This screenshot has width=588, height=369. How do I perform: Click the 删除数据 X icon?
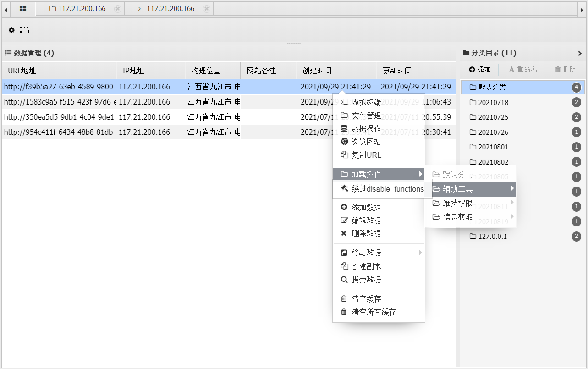[344, 233]
